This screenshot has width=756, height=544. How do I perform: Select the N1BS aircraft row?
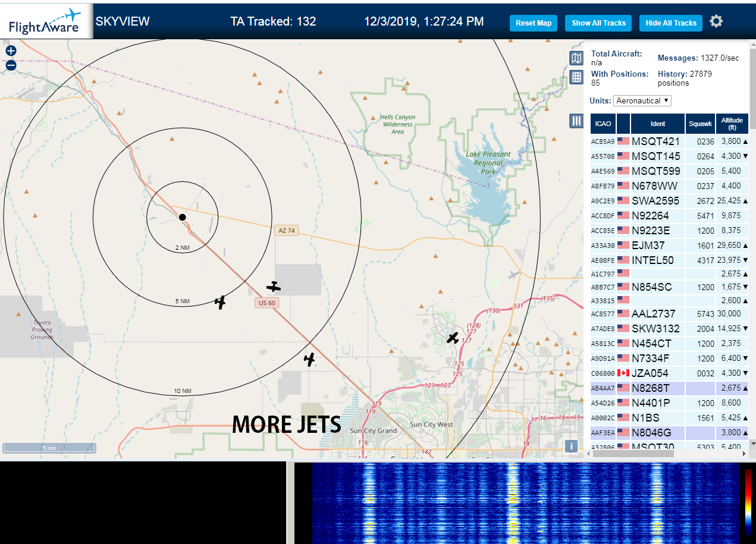point(669,417)
